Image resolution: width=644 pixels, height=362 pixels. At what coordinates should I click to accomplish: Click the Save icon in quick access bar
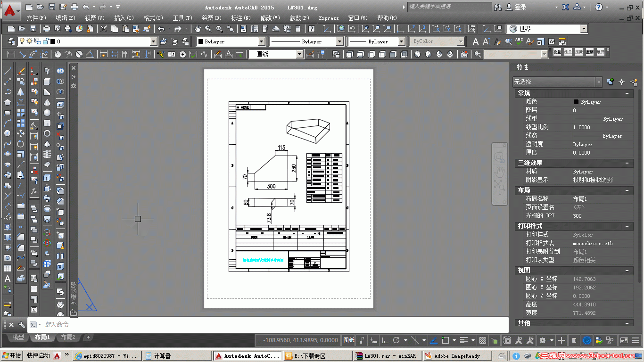pos(52,7)
